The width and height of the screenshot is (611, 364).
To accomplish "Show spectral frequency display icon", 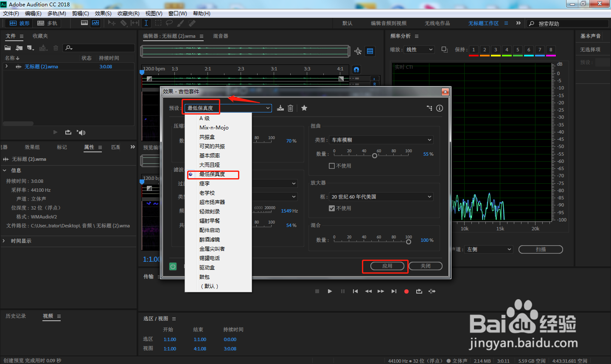I will pyautogui.click(x=84, y=23).
